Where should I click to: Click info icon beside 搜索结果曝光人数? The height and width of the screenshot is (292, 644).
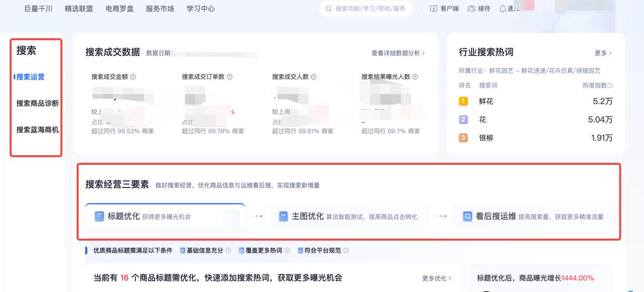415,77
